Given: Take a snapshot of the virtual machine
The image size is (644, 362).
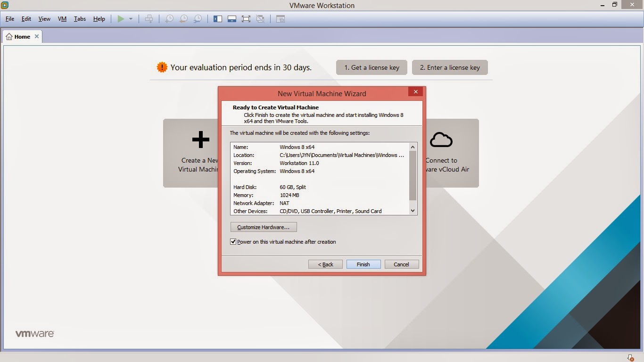Looking at the screenshot, I should [169, 19].
